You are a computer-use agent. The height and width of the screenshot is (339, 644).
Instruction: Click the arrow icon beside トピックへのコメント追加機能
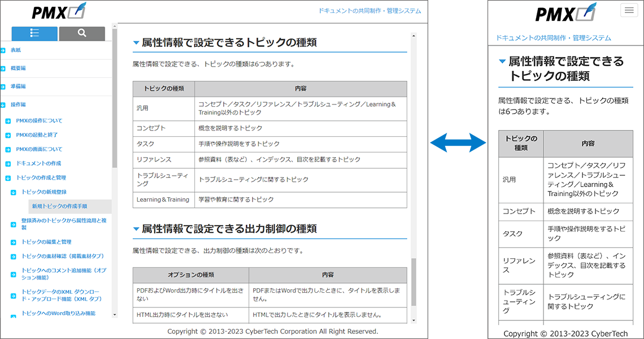tap(13, 275)
